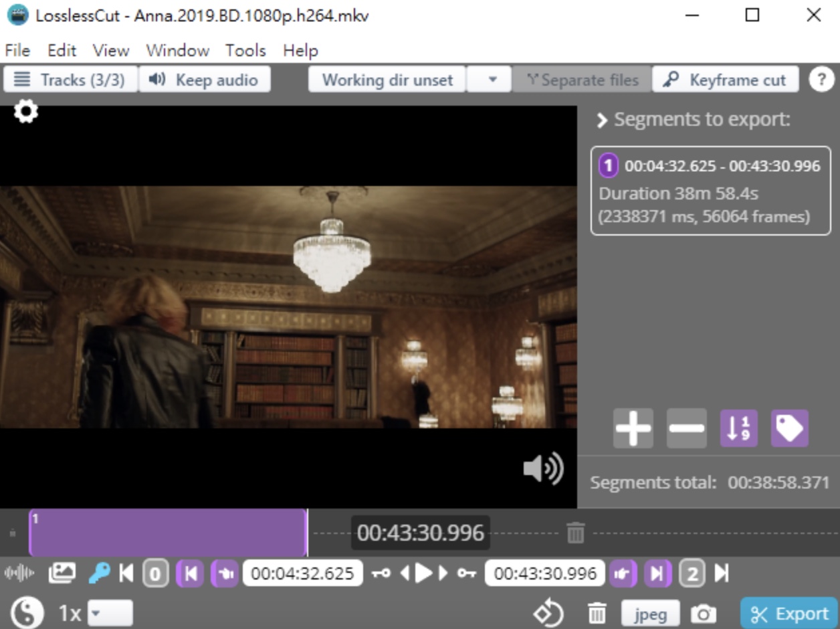Switch the capture format jpeg button
Image resolution: width=840 pixels, height=629 pixels.
pyautogui.click(x=650, y=613)
